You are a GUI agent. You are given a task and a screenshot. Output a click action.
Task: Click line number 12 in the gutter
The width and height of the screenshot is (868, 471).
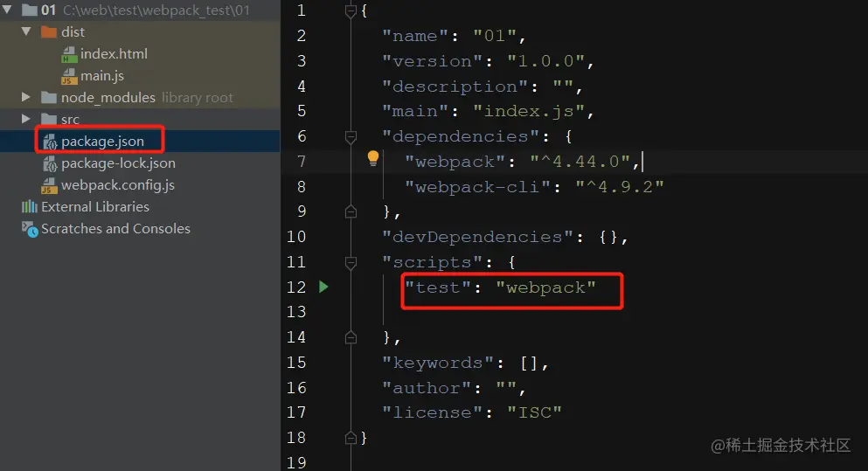pyautogui.click(x=296, y=287)
